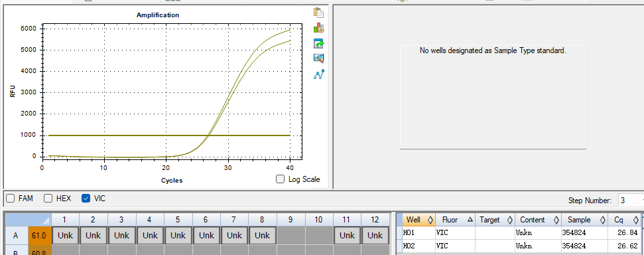Sort the results by the Fluor column
The height and width of the screenshot is (255, 644).
point(455,220)
